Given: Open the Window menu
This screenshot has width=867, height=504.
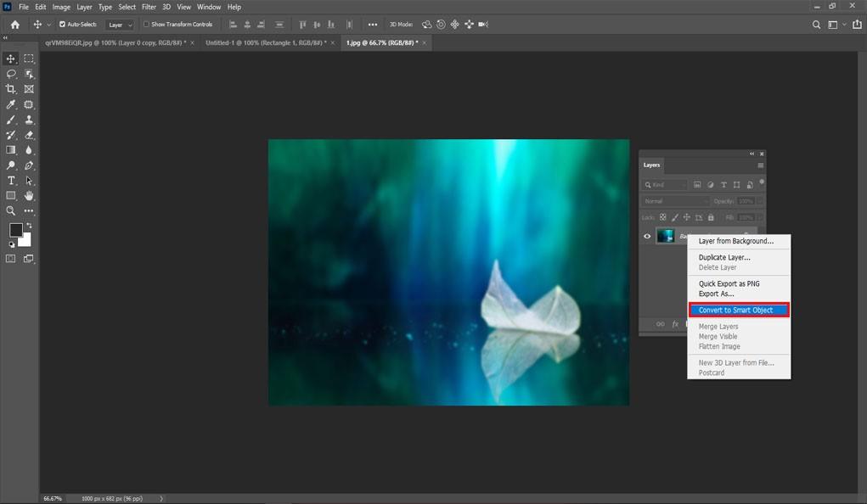Looking at the screenshot, I should tap(209, 7).
